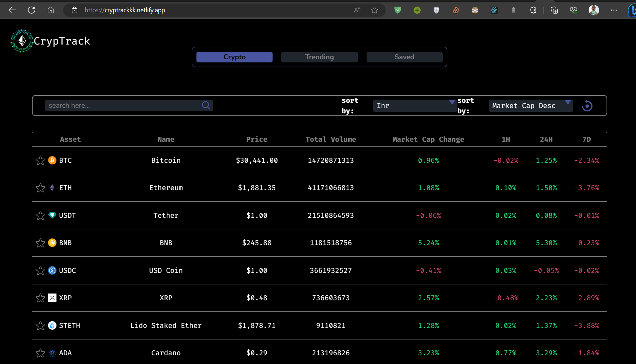Click the Market Cap Change column header
This screenshot has width=636, height=364.
coord(428,139)
